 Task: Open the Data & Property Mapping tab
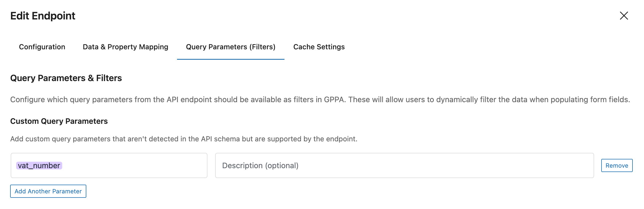pyautogui.click(x=125, y=47)
